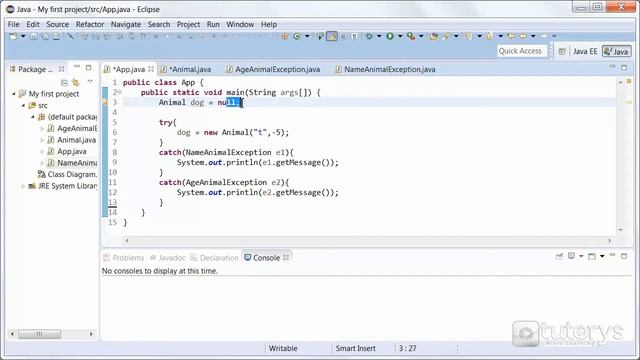
Task: Open the Run menu
Action: (x=213, y=24)
